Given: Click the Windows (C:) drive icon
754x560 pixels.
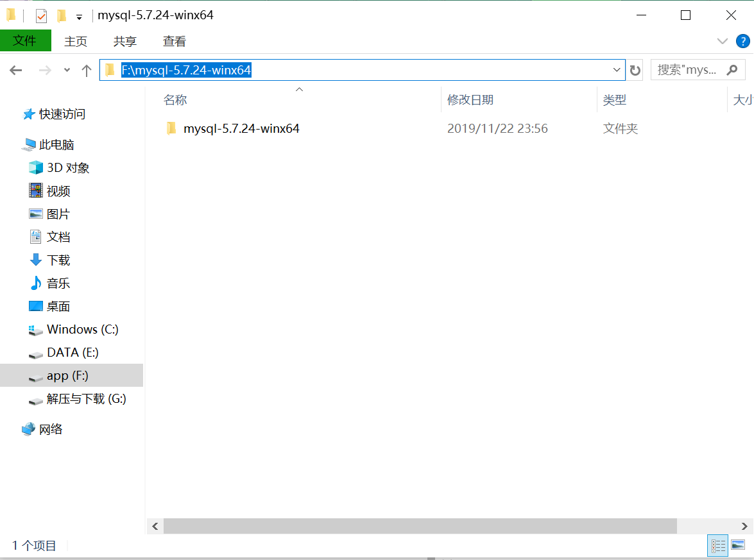Looking at the screenshot, I should pyautogui.click(x=35, y=330).
